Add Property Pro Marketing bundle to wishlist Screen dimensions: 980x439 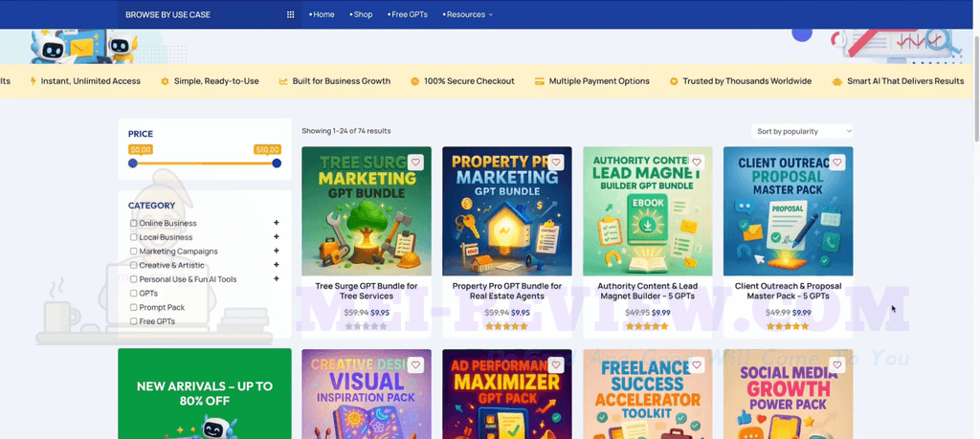coord(556,163)
